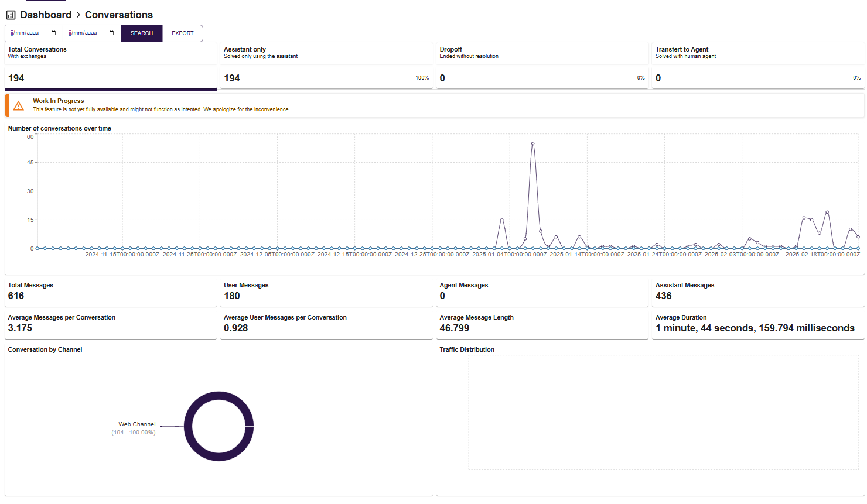This screenshot has width=867, height=504.
Task: Focus the end date input field
Action: click(x=92, y=33)
